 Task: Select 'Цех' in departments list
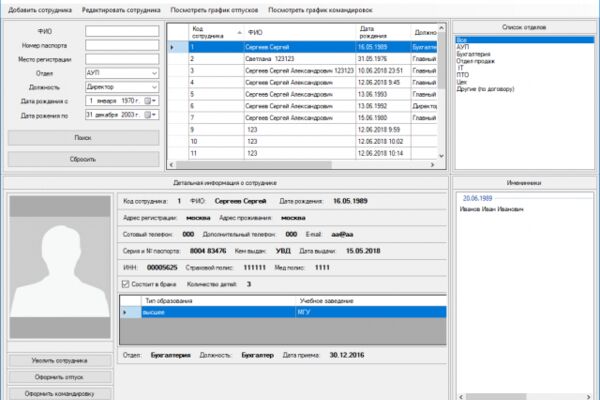click(524, 82)
